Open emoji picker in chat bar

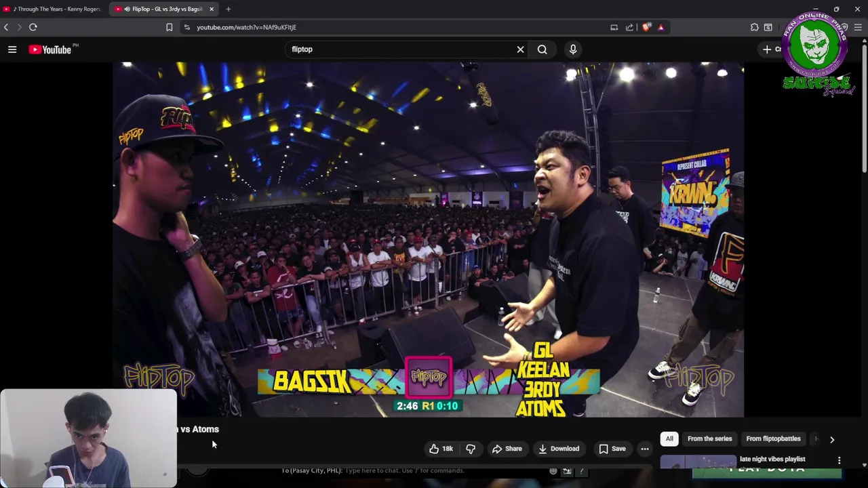[x=553, y=470]
